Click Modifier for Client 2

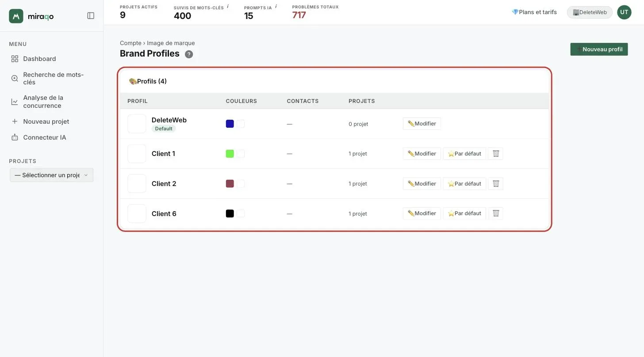point(422,184)
